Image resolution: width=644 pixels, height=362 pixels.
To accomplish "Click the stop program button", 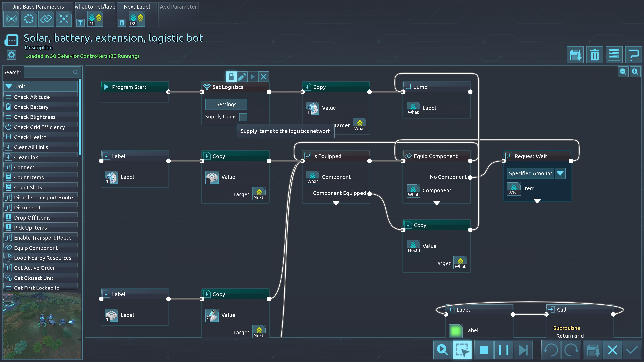I will (x=484, y=350).
